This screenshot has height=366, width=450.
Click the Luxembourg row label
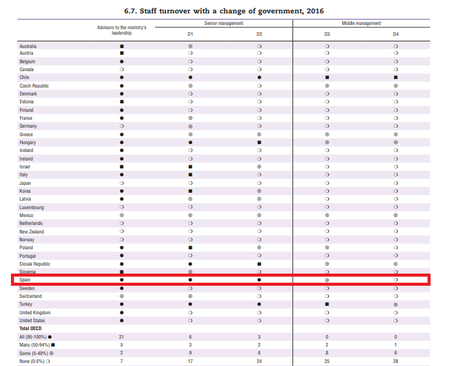pos(32,207)
